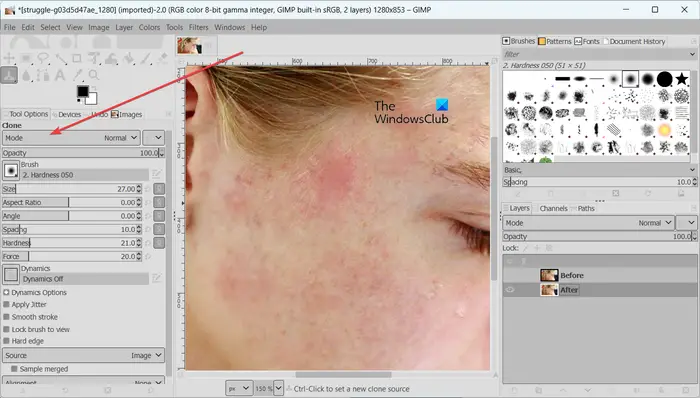Select the Paths tool
The width and height of the screenshot is (700, 398).
click(x=43, y=75)
